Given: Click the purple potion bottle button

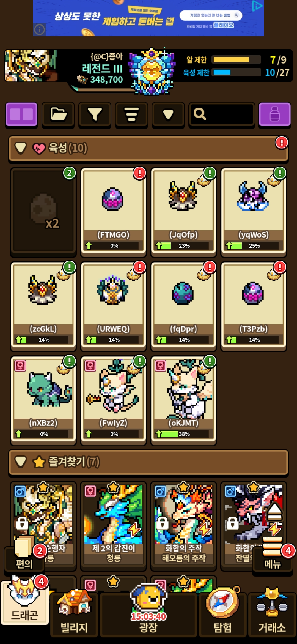Looking at the screenshot, I should pyautogui.click(x=274, y=114).
